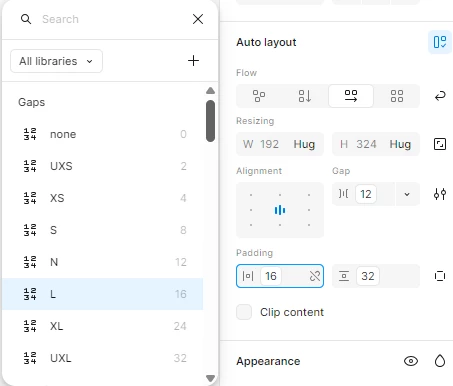Open the All libraries dropdown
453x386 pixels.
[x=56, y=61]
